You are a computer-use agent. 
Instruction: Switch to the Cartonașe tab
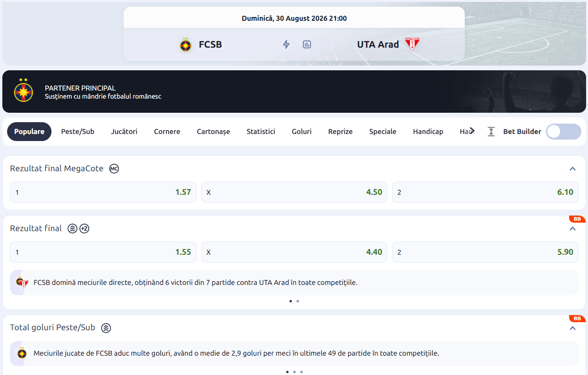(x=213, y=132)
